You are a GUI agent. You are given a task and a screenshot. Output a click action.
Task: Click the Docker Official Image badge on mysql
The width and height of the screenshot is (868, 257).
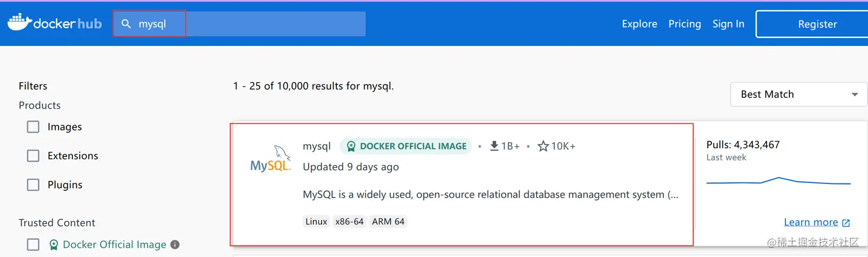(405, 146)
